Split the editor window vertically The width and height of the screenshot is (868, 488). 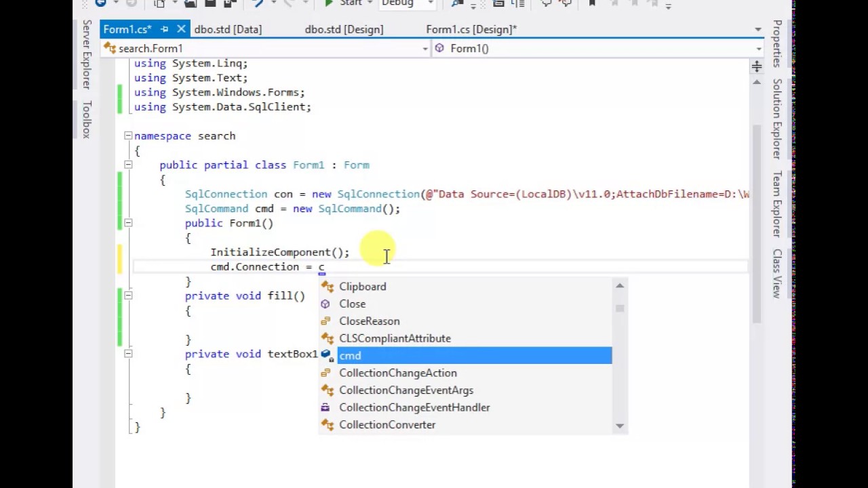[x=757, y=66]
